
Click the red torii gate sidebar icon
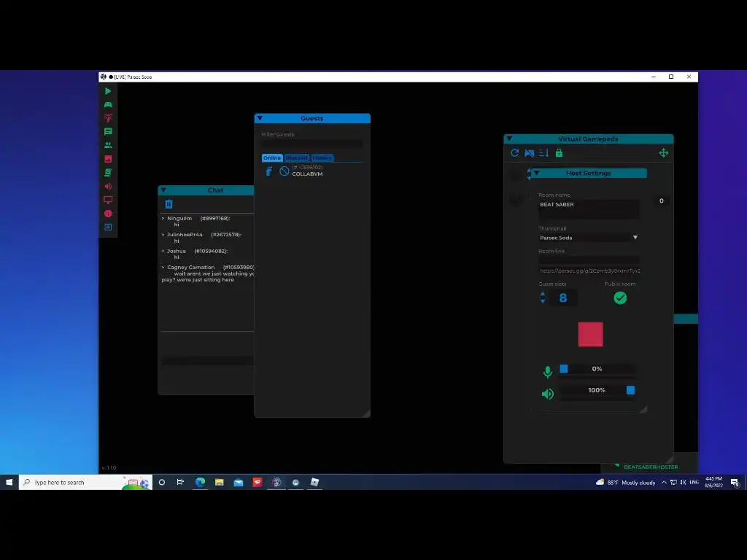tap(108, 118)
